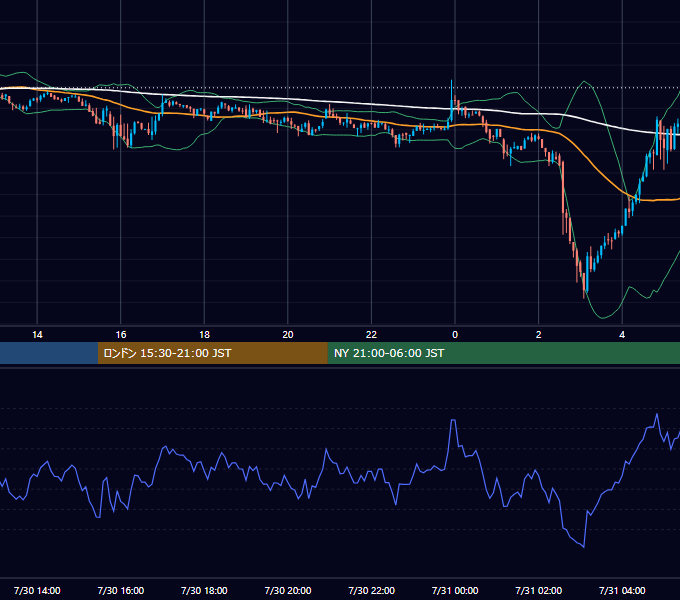Screen dimensions: 680x600
Task: Click the 14 hour axis label
Action: [x=37, y=335]
